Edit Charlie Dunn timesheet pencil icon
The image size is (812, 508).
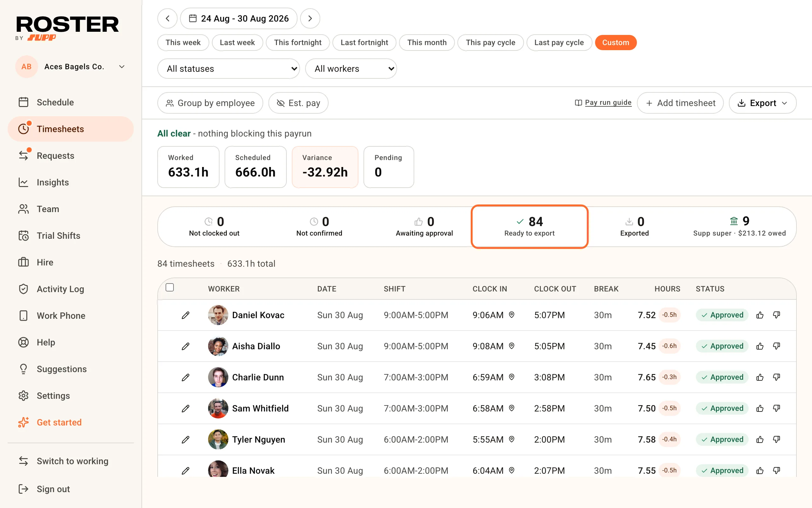pyautogui.click(x=186, y=377)
